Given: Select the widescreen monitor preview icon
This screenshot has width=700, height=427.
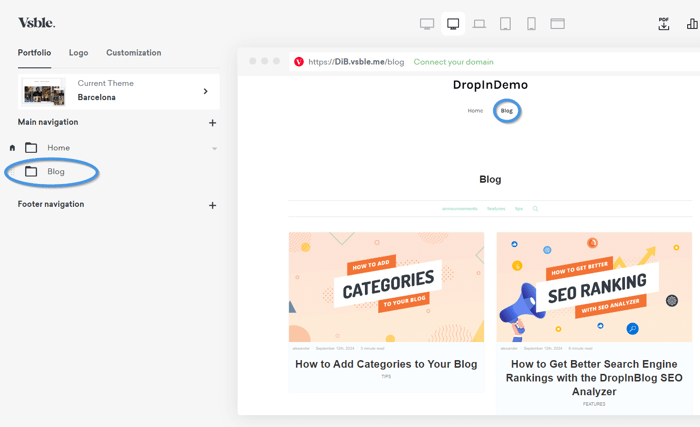Looking at the screenshot, I should (427, 24).
